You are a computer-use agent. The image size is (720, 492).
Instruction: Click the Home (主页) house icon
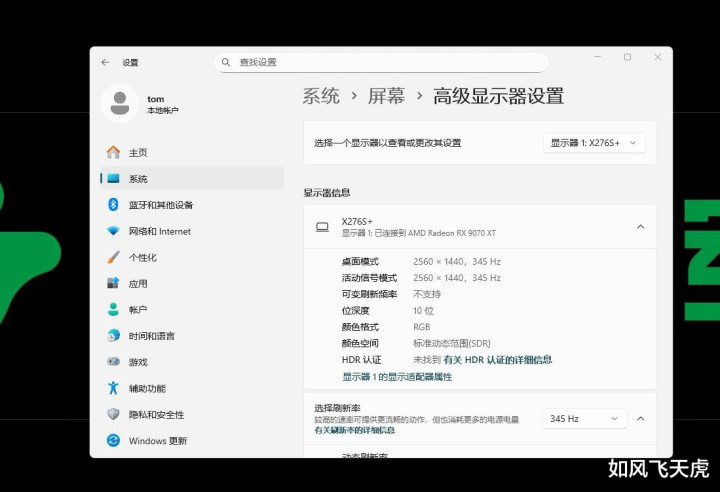coord(113,152)
